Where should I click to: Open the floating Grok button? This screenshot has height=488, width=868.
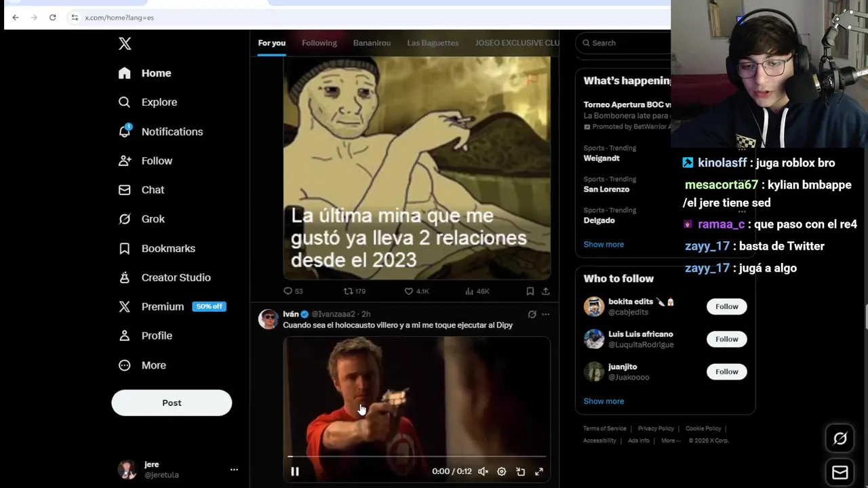pos(840,439)
